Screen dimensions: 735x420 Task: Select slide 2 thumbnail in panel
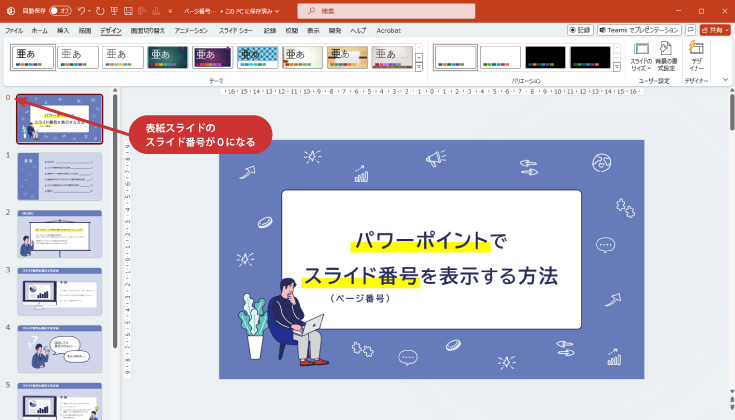[60, 234]
